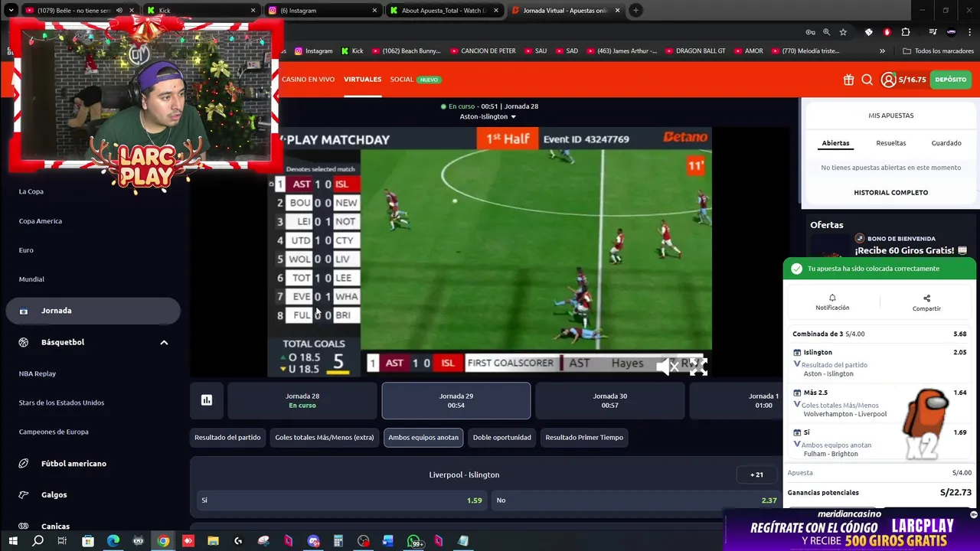The height and width of the screenshot is (551, 980).
Task: Open Windows taskbar search
Action: coord(38,541)
